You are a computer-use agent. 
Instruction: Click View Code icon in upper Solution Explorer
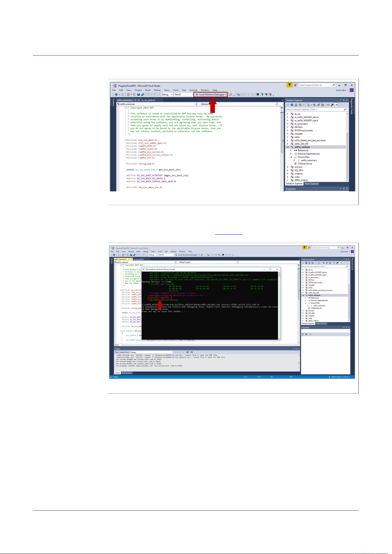click(x=328, y=105)
